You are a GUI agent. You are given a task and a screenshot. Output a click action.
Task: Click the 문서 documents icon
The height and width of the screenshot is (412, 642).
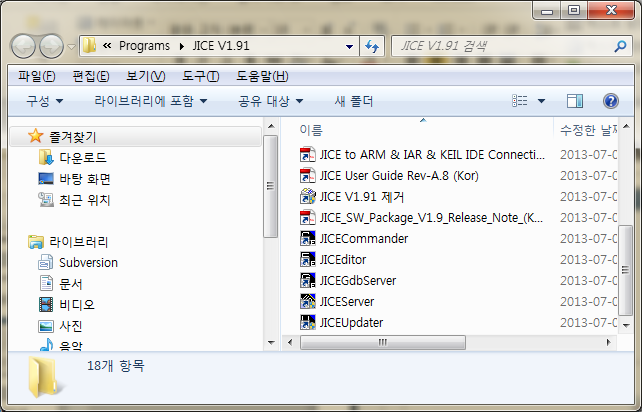click(46, 283)
